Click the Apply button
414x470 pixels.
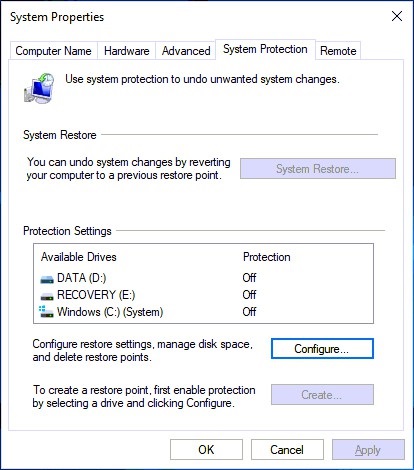click(x=368, y=450)
